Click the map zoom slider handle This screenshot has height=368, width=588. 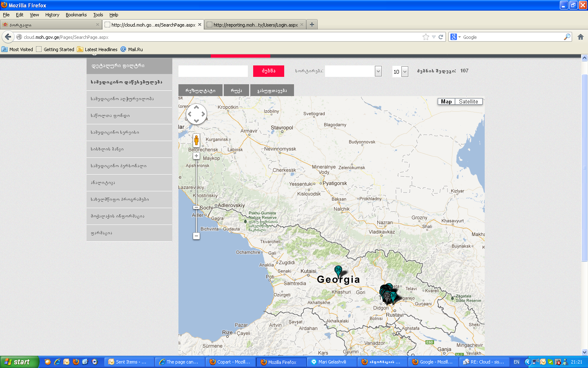click(196, 208)
